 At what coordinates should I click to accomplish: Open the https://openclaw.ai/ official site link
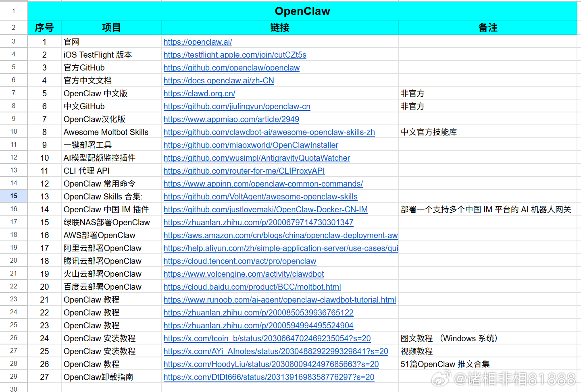(198, 42)
